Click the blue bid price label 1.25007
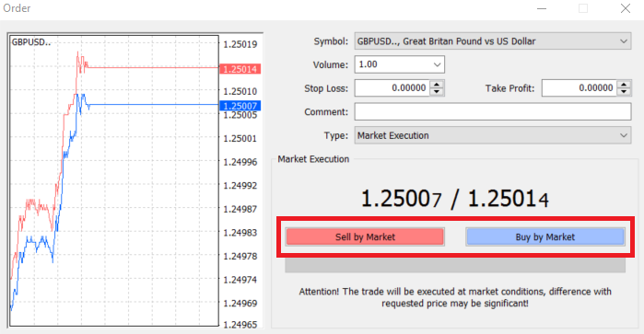This screenshot has width=644, height=334. pyautogui.click(x=240, y=106)
